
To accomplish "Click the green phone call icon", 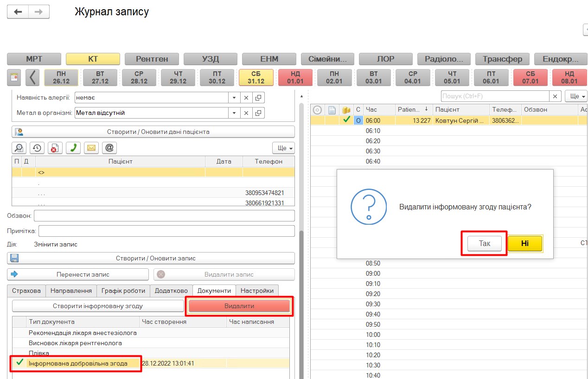I will (x=73, y=148).
